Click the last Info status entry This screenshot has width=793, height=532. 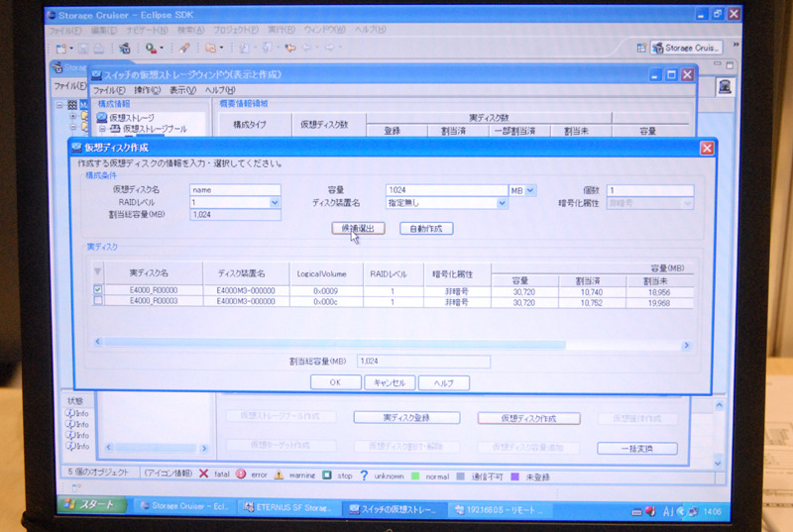(77, 446)
